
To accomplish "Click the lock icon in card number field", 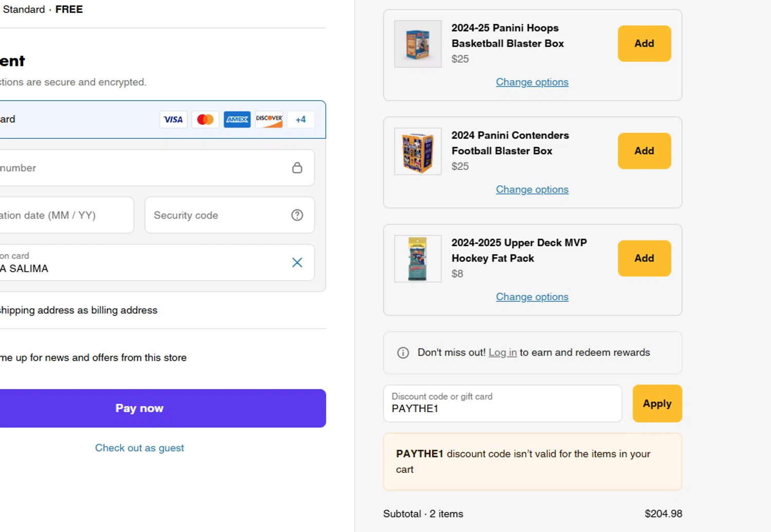I will tap(297, 168).
